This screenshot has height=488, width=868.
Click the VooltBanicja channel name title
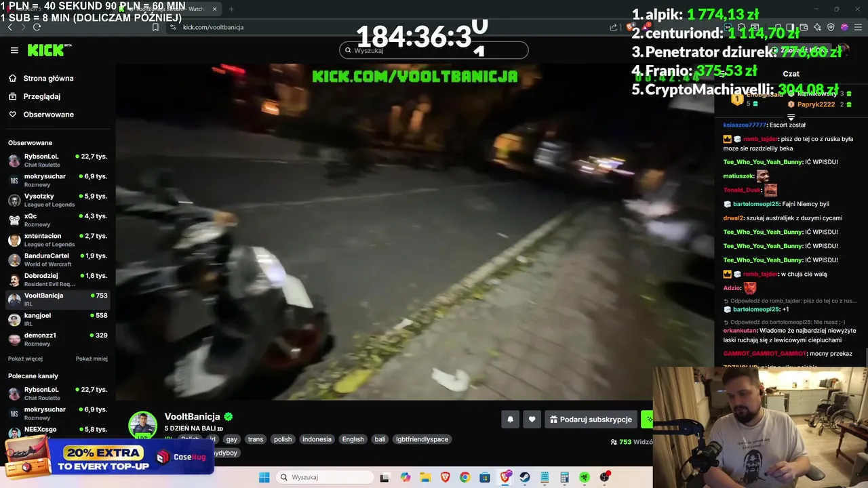coord(192,417)
